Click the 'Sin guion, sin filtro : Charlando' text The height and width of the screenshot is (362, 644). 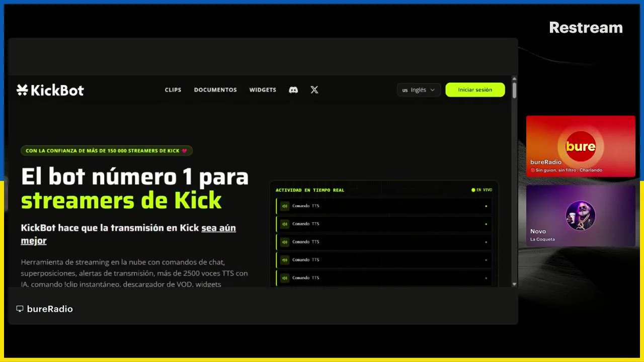coord(569,170)
